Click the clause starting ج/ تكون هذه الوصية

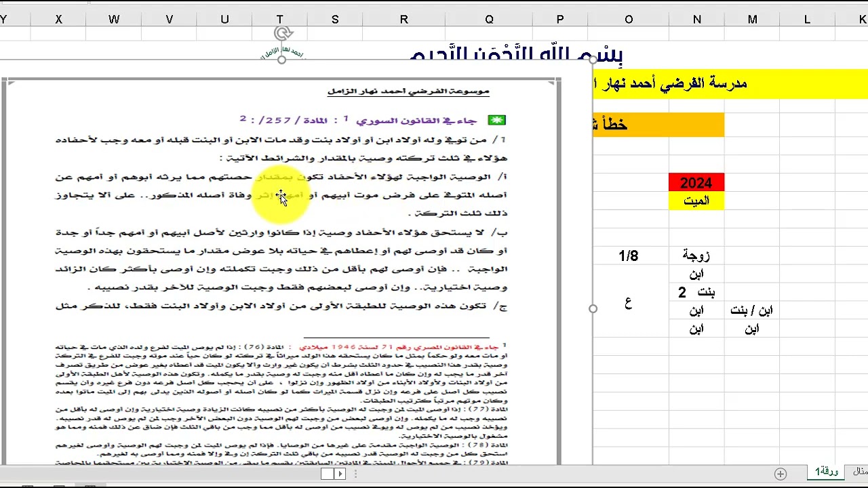[x=281, y=306]
